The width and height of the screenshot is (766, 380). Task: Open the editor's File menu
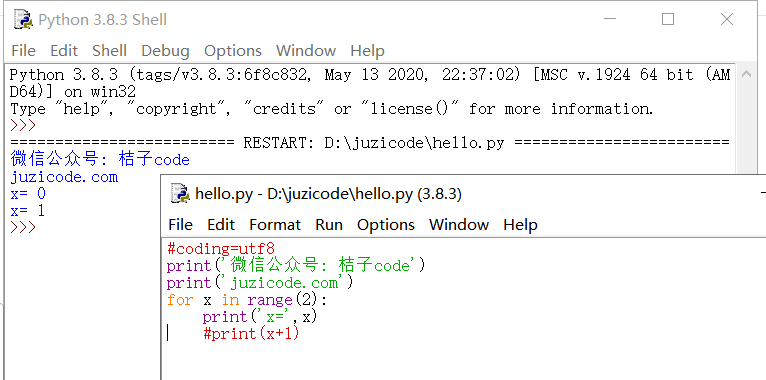point(180,225)
